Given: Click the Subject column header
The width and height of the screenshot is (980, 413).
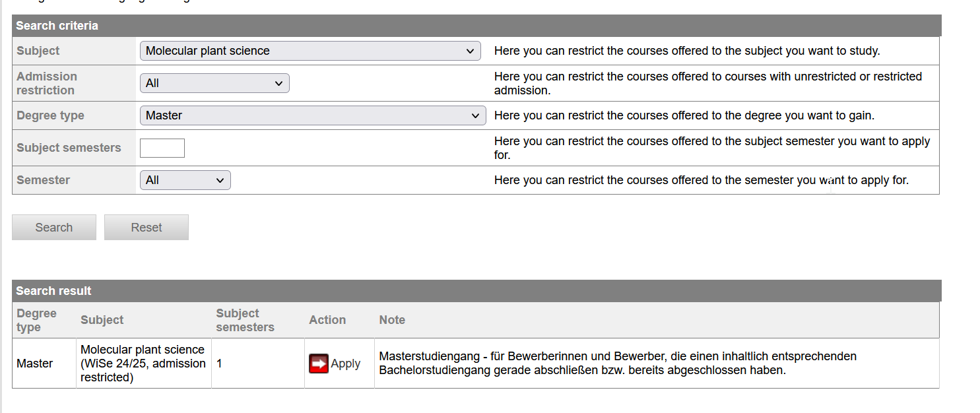Looking at the screenshot, I should point(102,320).
